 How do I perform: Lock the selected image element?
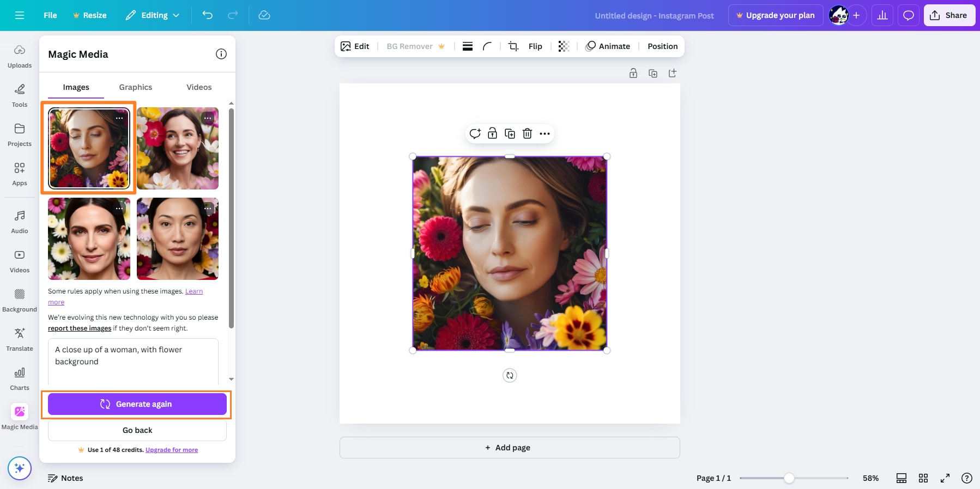[x=493, y=133]
